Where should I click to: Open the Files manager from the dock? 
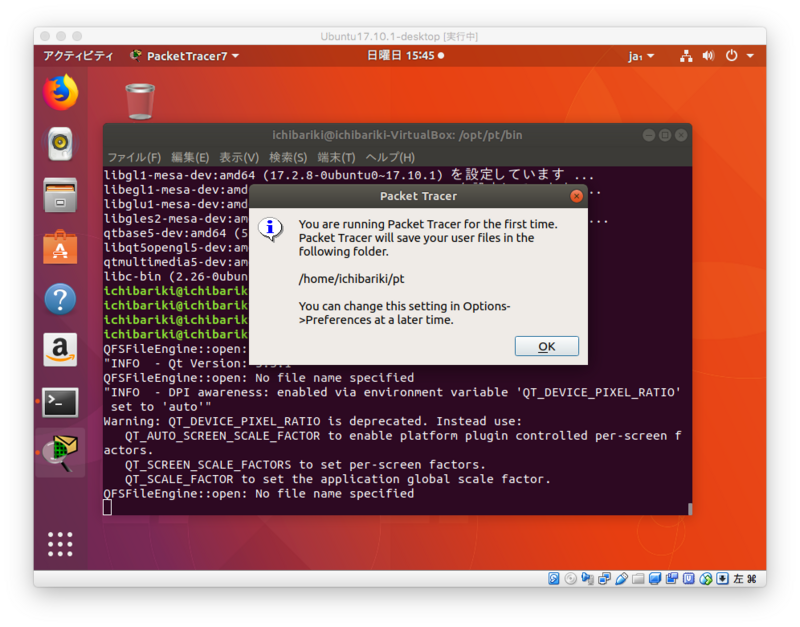coord(60,195)
